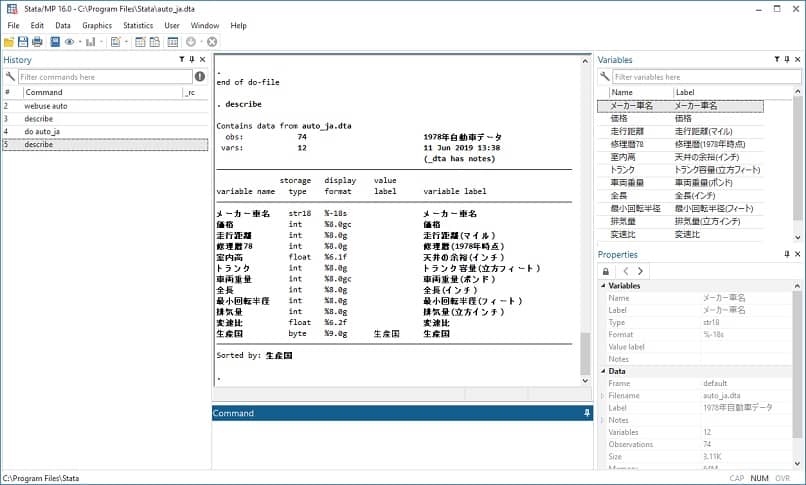This screenshot has height=485, width=806.
Task: Open the Statistics menu
Action: click(138, 25)
